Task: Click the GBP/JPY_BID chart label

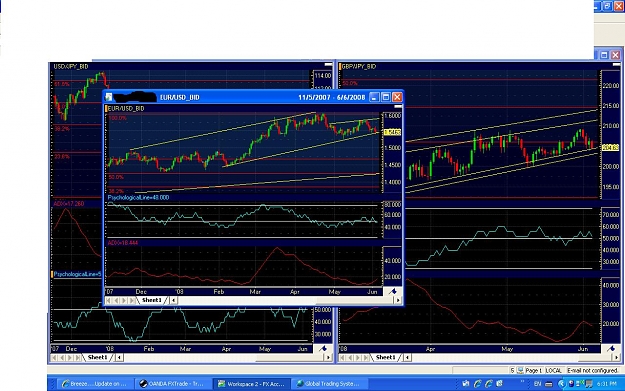Action: coord(359,67)
